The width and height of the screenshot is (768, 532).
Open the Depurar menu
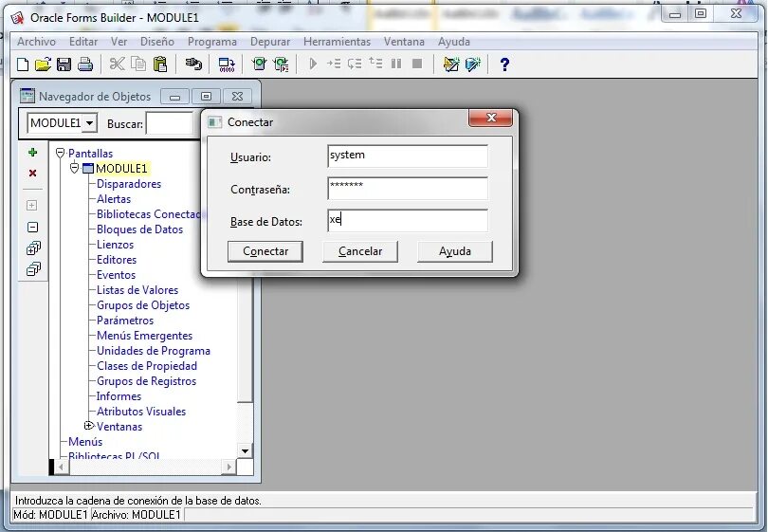click(x=270, y=42)
